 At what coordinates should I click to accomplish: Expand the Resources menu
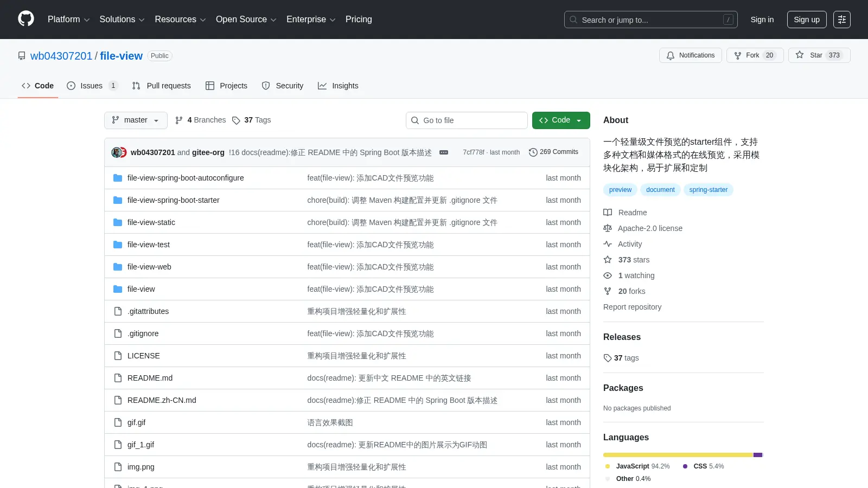[x=180, y=20]
